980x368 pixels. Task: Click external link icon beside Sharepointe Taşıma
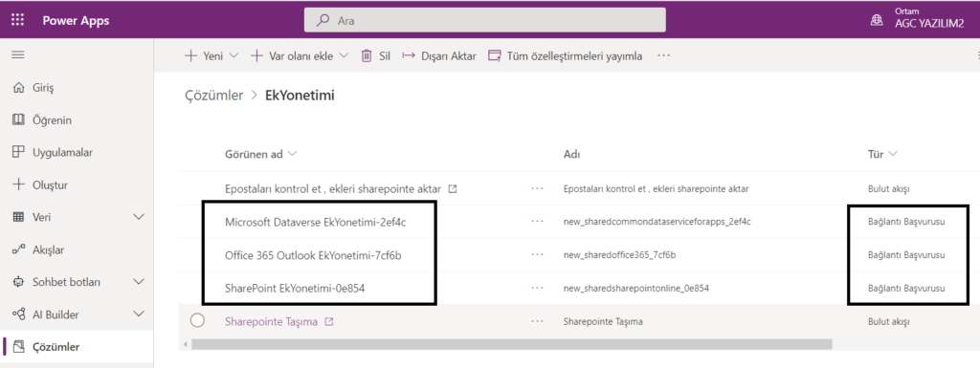(329, 322)
